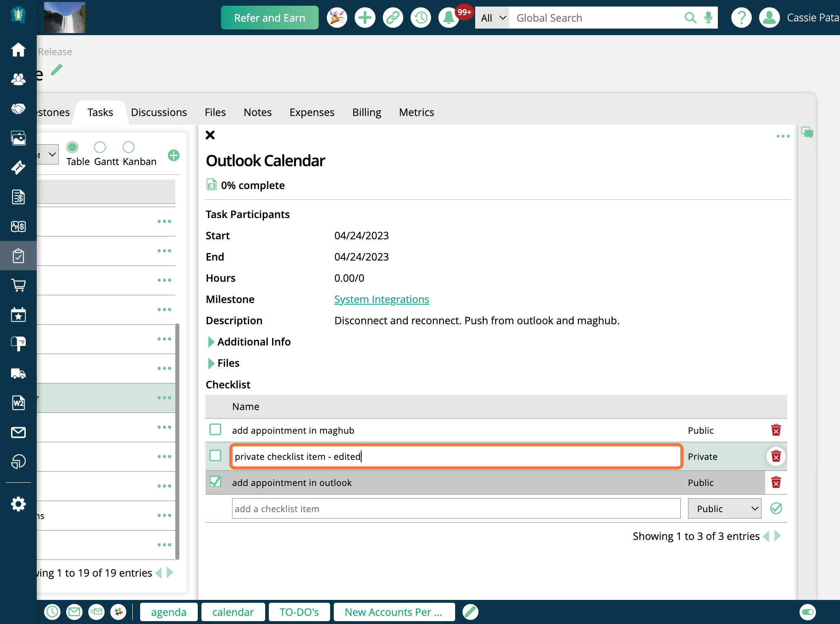
Task: Open the task detail three-dot menu
Action: [783, 136]
